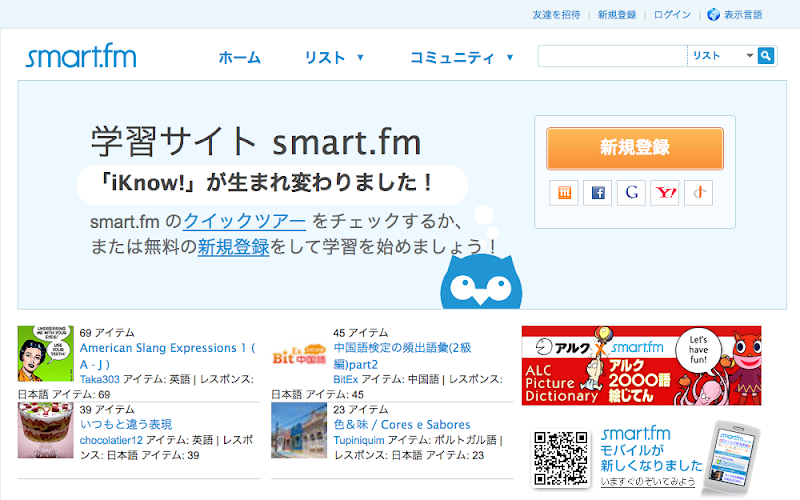Screen dimensions: 800x500
Task: Click the 「iKnow!」が生まれ変わりました! bubble
Action: (272, 185)
